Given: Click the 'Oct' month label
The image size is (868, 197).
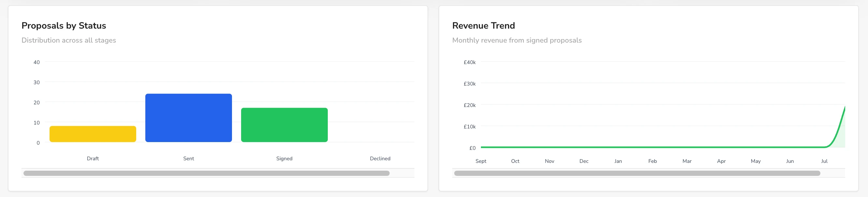Looking at the screenshot, I should tap(515, 161).
